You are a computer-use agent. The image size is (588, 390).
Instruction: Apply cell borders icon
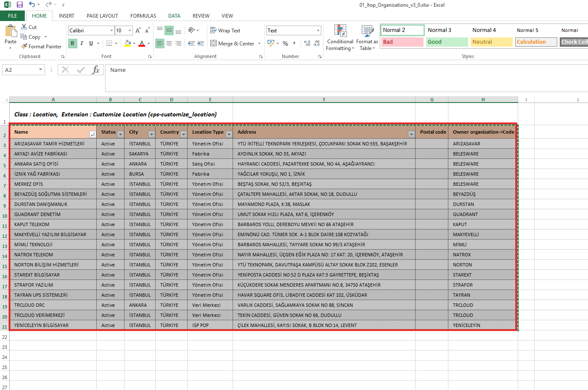point(109,43)
